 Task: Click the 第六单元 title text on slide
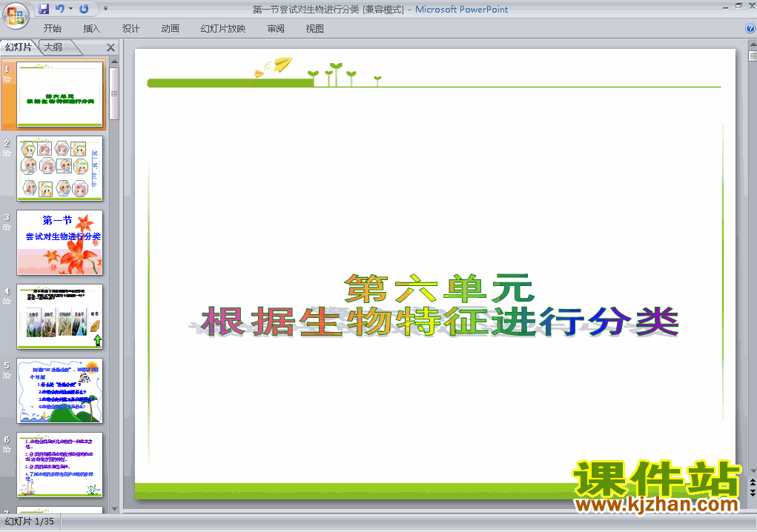(440, 288)
